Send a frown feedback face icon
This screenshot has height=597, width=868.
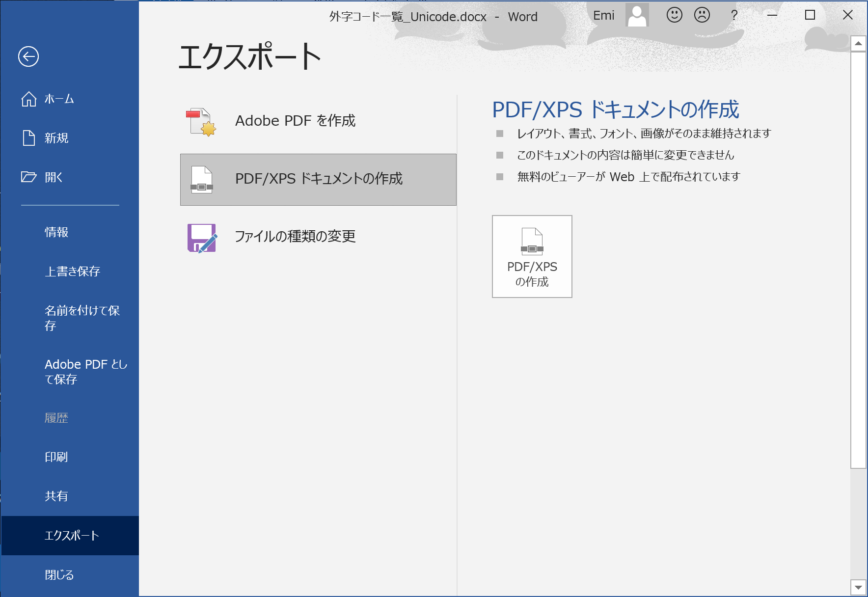click(x=702, y=15)
